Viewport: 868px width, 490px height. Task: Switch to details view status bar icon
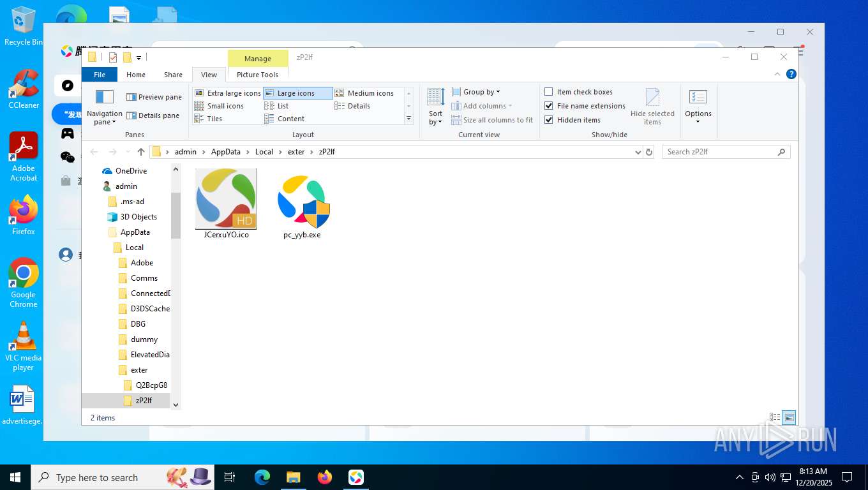(x=775, y=418)
